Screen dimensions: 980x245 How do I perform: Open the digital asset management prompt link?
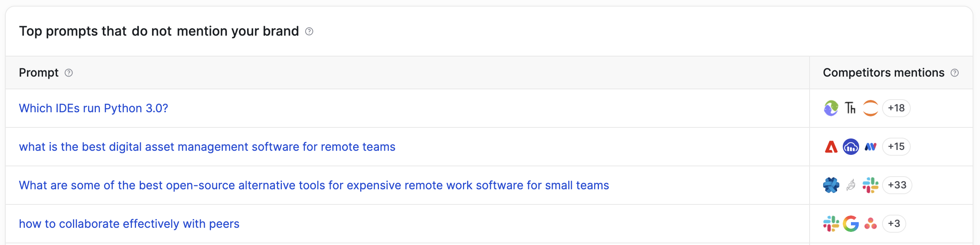pyautogui.click(x=207, y=147)
